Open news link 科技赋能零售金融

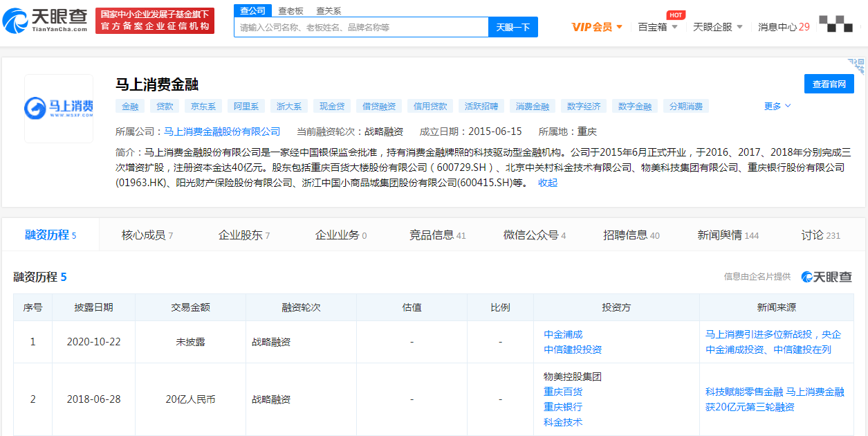tap(775, 399)
